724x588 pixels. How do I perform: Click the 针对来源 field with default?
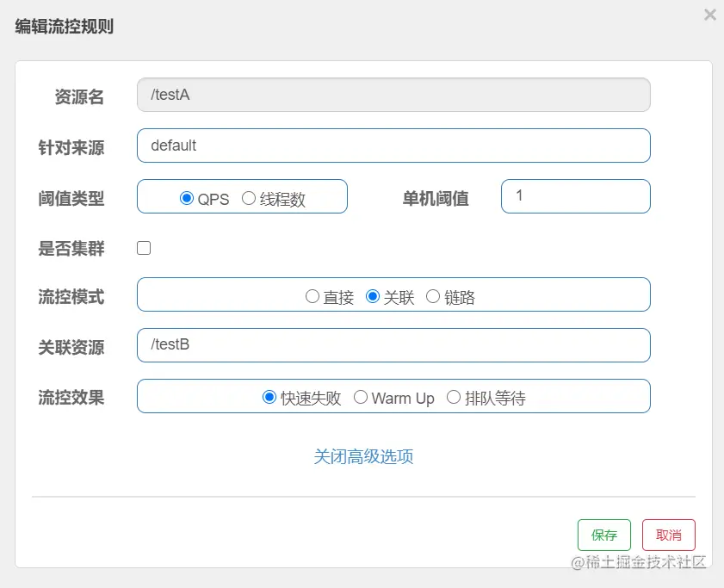click(x=393, y=145)
